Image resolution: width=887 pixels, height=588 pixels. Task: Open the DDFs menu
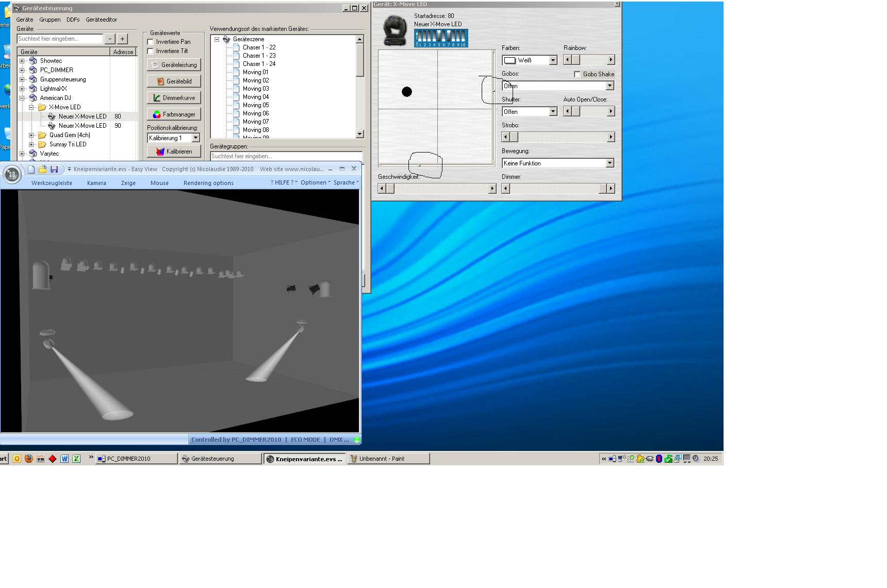point(73,20)
